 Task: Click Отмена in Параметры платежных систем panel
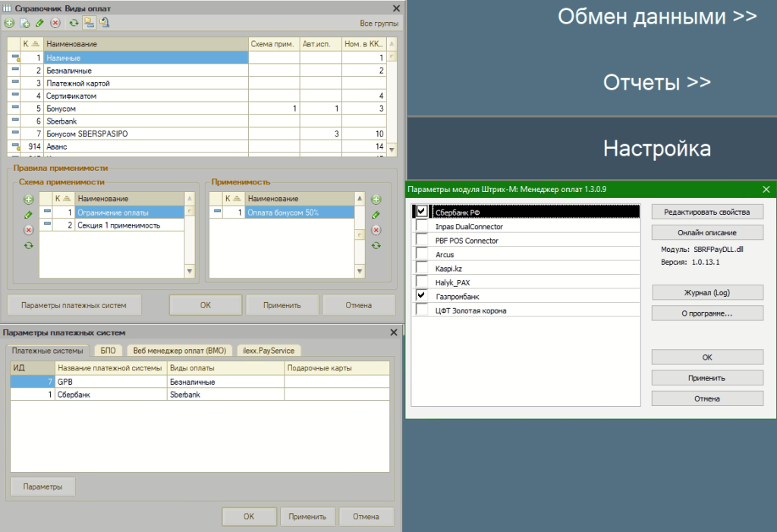coord(366,517)
